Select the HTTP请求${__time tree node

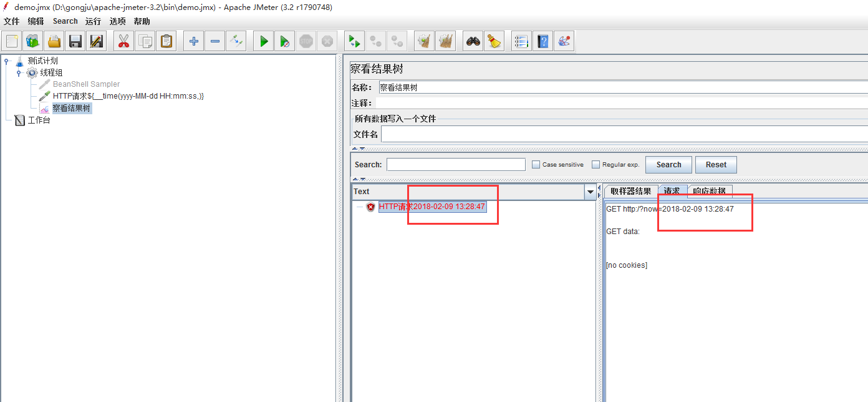pyautogui.click(x=128, y=96)
